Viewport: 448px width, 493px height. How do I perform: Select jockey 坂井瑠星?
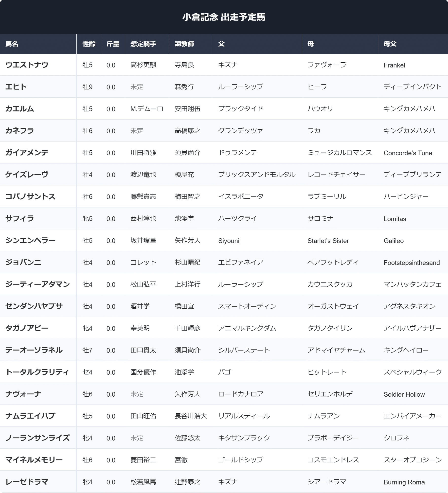[x=143, y=240]
